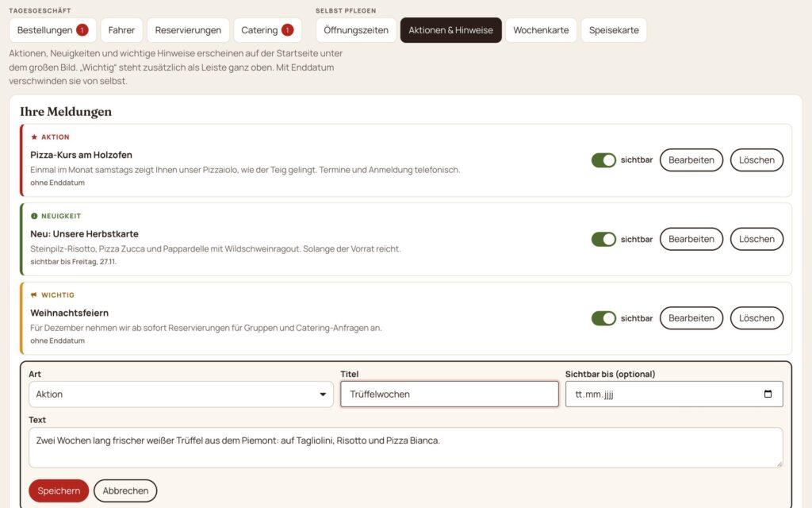Open the Catering tab
The width and height of the screenshot is (812, 508).
(x=267, y=30)
